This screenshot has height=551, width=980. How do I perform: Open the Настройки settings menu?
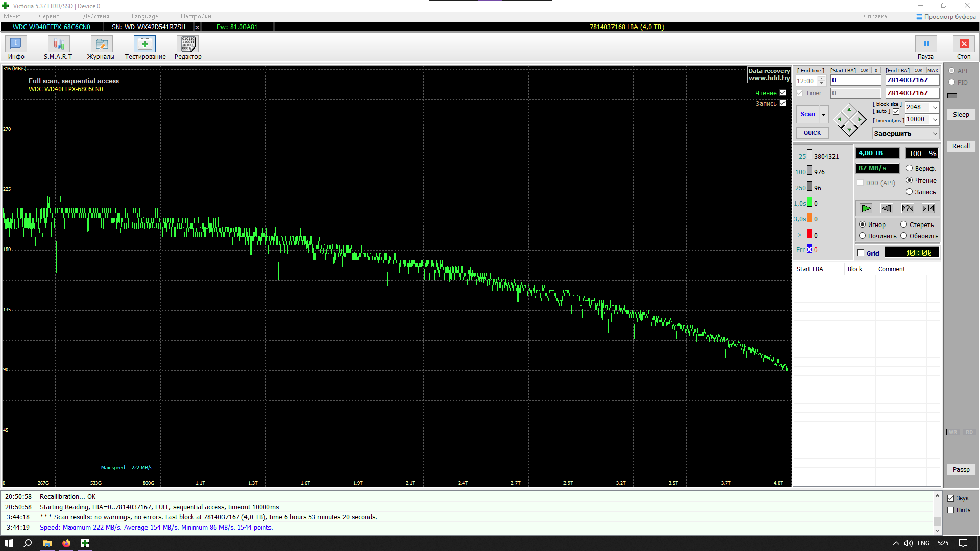coord(195,16)
